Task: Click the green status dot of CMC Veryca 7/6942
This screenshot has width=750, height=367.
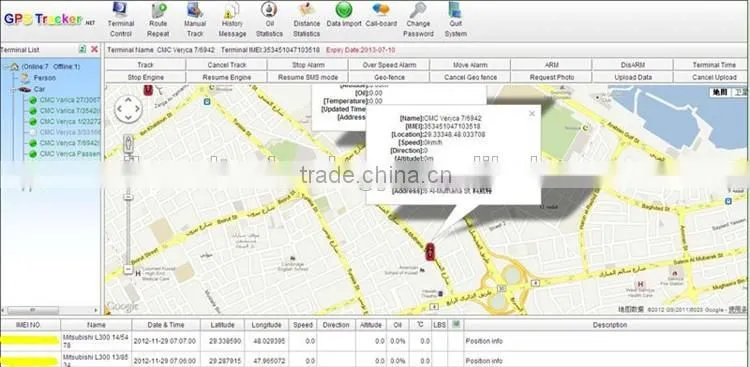Action: pos(33,143)
